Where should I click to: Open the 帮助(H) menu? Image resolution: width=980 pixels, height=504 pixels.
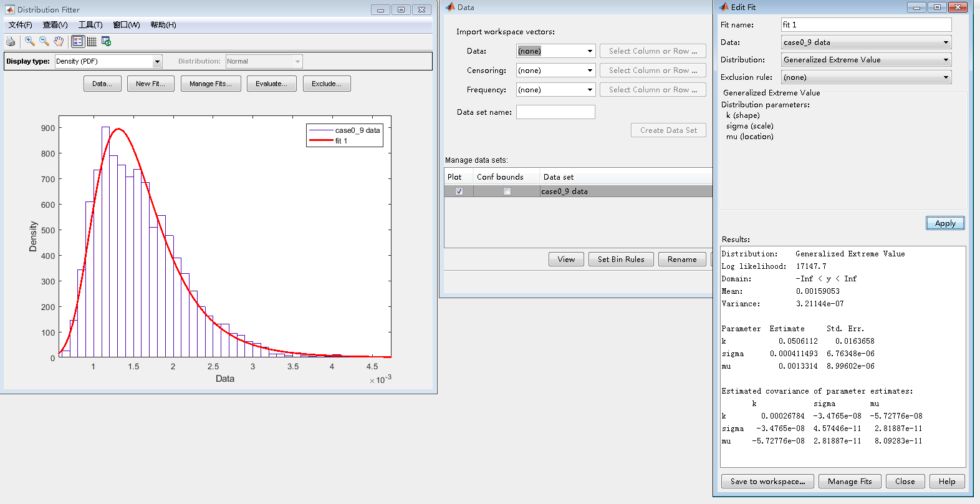(163, 25)
